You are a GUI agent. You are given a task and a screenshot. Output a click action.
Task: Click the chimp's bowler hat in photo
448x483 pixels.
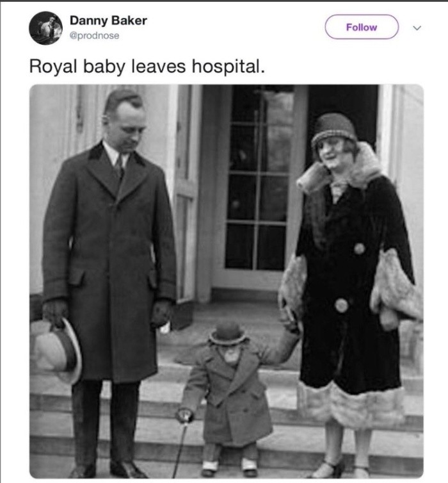[x=227, y=333]
